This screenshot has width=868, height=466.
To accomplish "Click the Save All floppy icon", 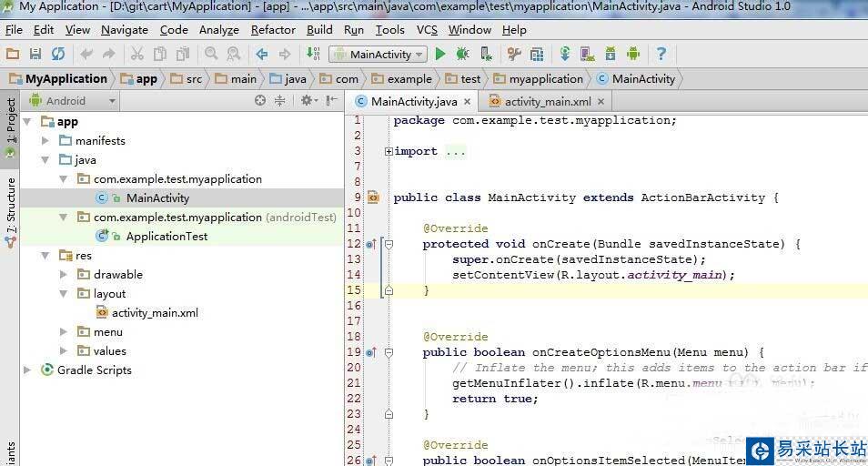I will 35,54.
